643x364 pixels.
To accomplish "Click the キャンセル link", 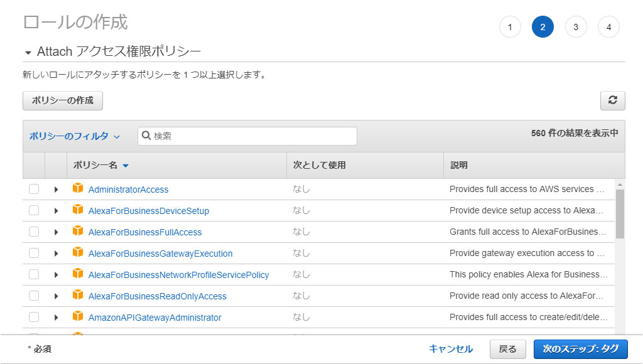I will click(451, 349).
